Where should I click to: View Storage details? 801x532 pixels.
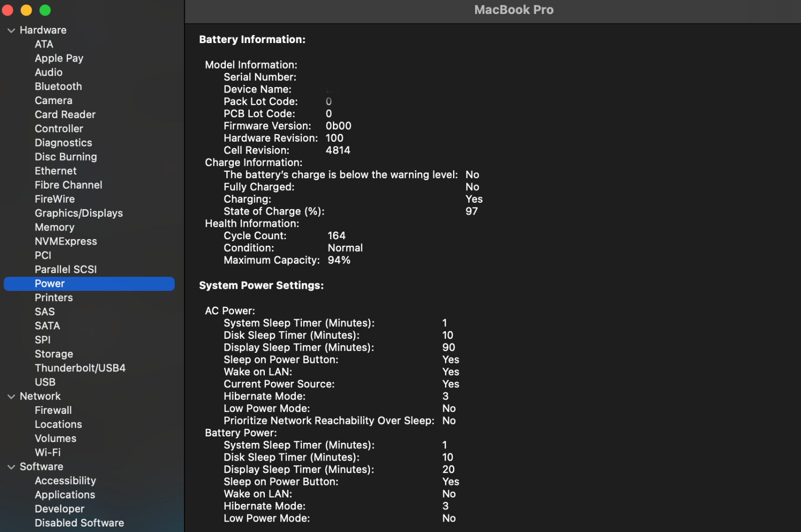click(x=54, y=354)
